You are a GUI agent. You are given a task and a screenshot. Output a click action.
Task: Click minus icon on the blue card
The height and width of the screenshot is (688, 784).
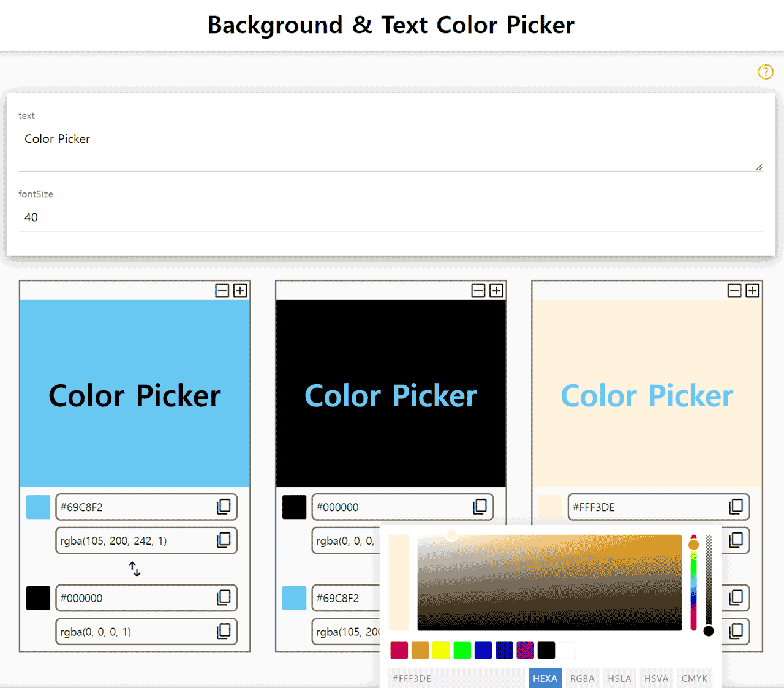pyautogui.click(x=222, y=290)
